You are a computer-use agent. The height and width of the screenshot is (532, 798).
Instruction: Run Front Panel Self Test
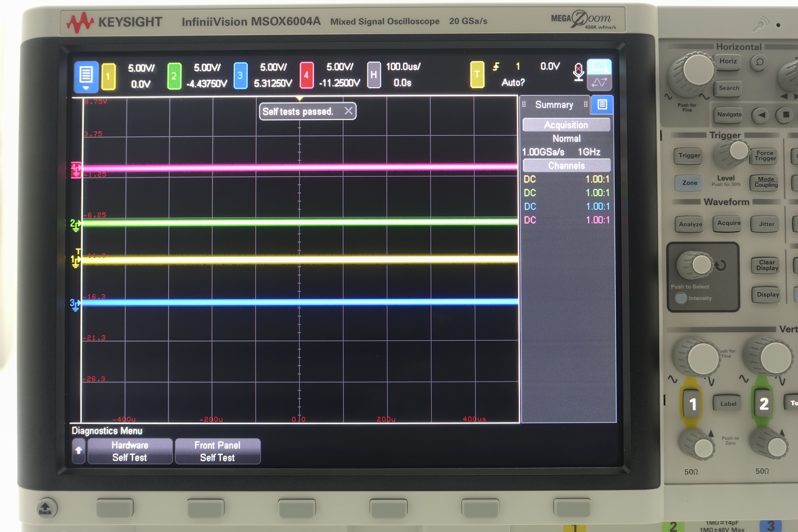217,451
